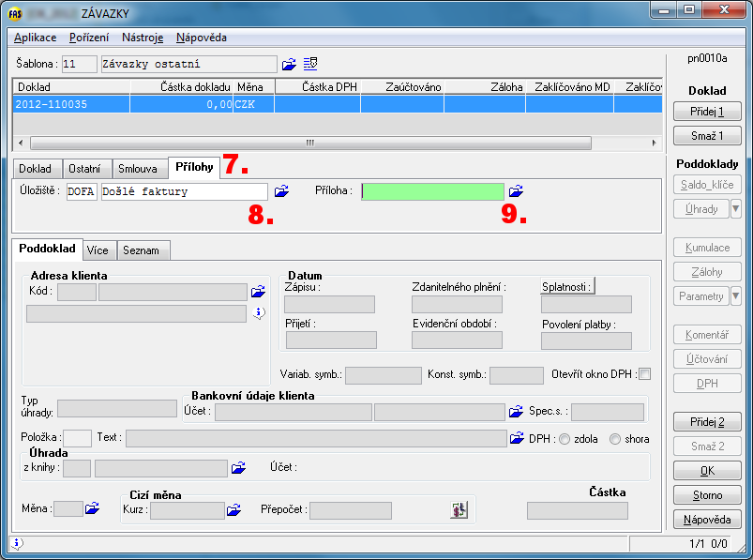753x560 pixels.
Task: Click the Nápověda help button
Action: tap(707, 520)
